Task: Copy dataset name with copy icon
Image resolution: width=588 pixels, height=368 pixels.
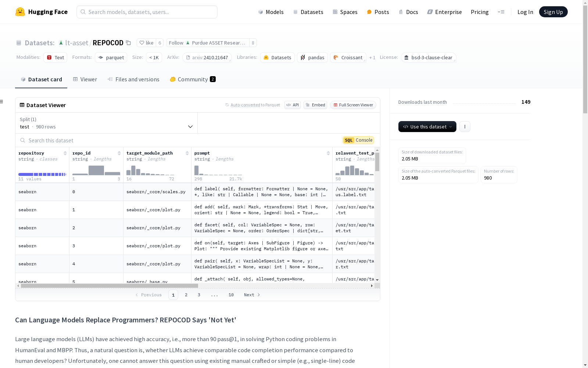Action: tap(128, 43)
